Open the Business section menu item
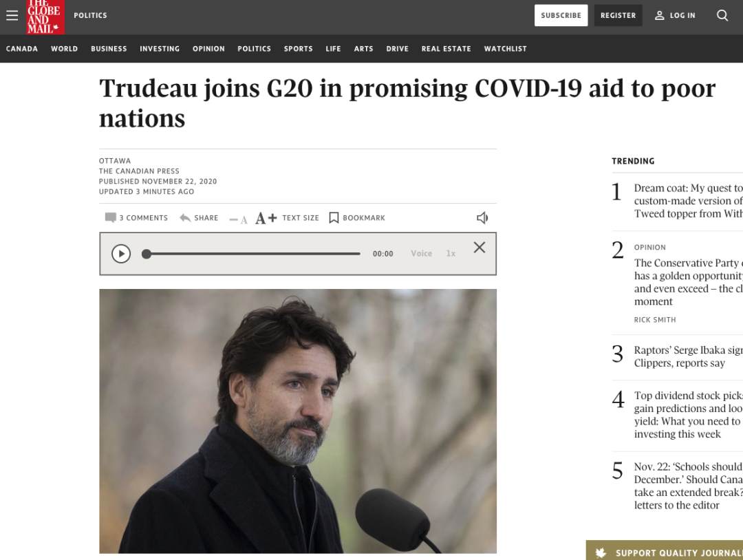 [x=109, y=49]
